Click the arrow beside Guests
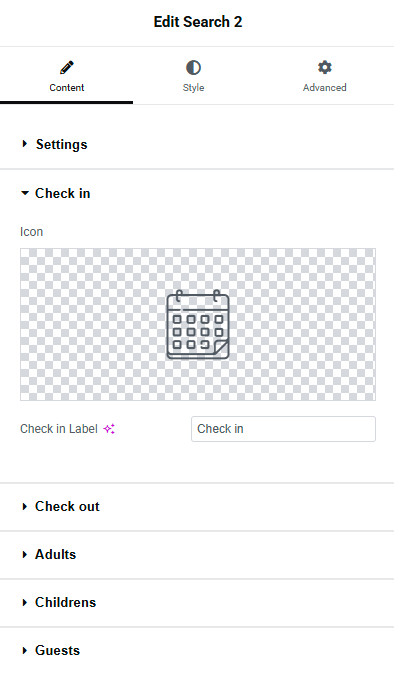Image resolution: width=394 pixels, height=674 pixels. pyautogui.click(x=24, y=650)
